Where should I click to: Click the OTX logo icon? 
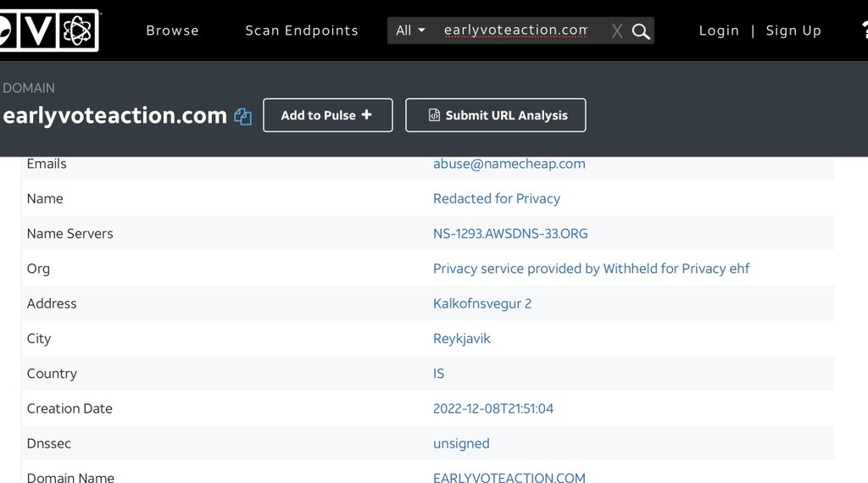pos(51,31)
